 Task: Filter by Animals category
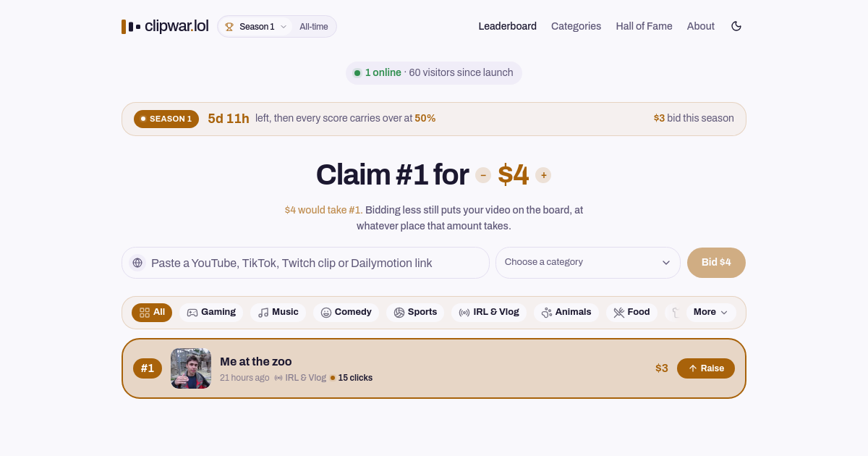tap(566, 312)
